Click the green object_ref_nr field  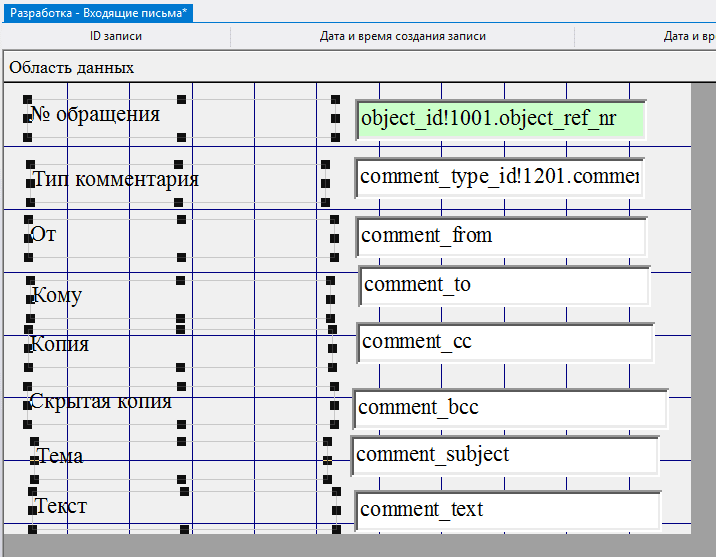[x=500, y=119]
